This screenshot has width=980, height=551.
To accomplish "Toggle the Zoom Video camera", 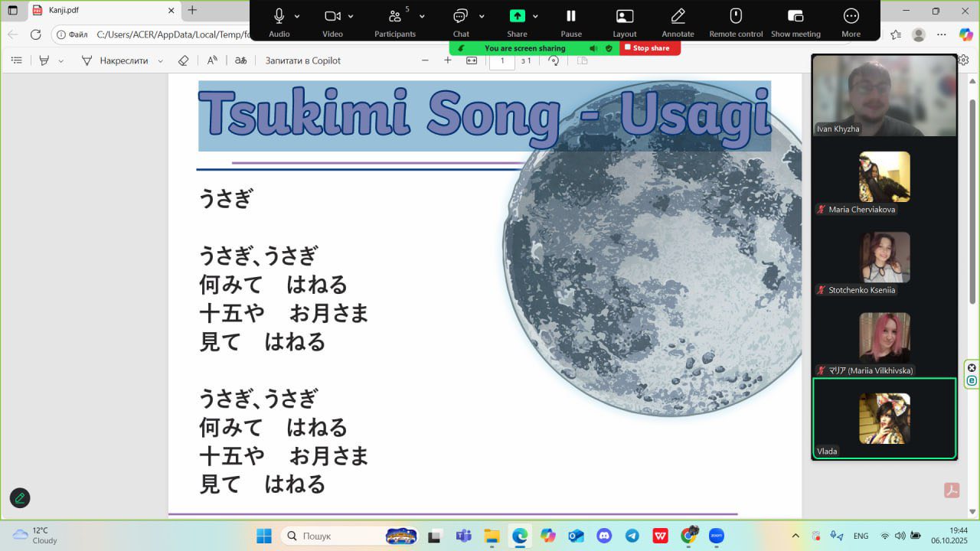I will [x=332, y=17].
